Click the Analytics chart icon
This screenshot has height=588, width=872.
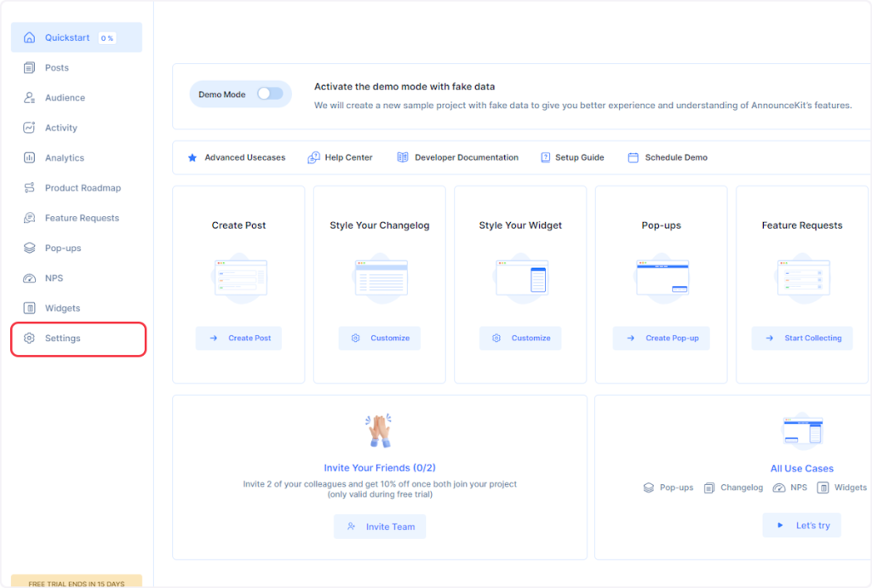point(29,158)
